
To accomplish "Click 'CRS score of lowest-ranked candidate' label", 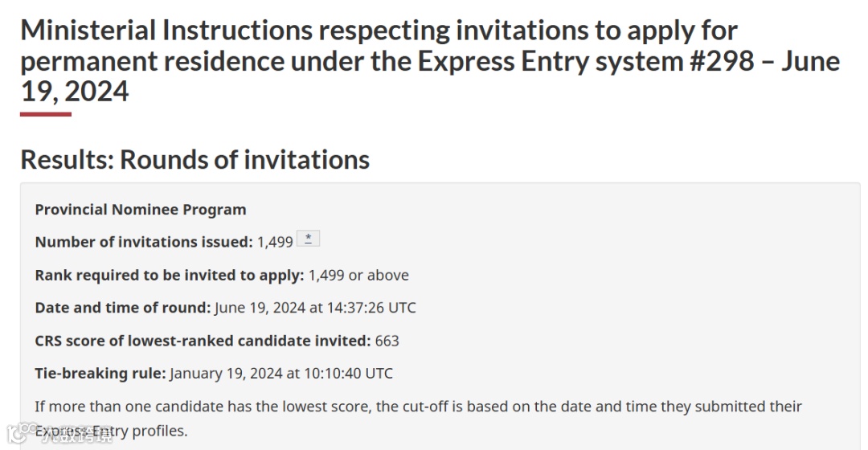I will point(203,341).
